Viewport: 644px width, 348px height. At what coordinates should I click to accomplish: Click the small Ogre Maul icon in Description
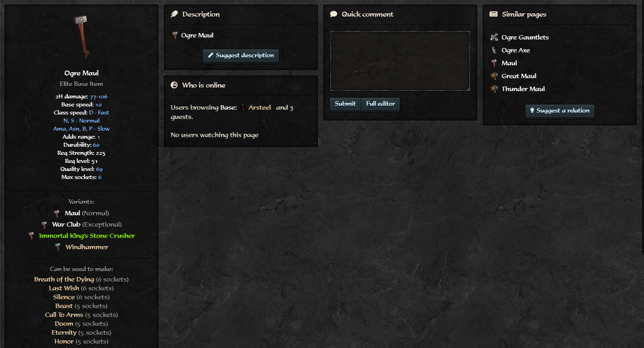175,35
